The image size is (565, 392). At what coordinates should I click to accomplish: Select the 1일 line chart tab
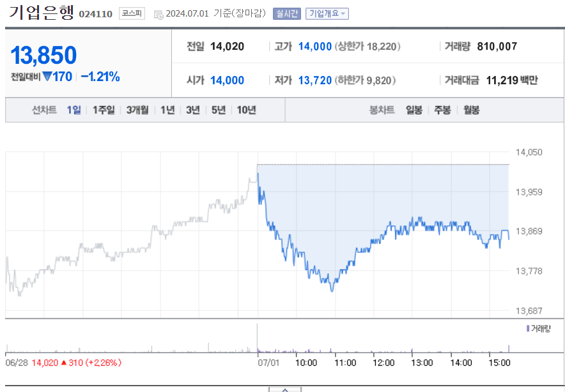74,110
